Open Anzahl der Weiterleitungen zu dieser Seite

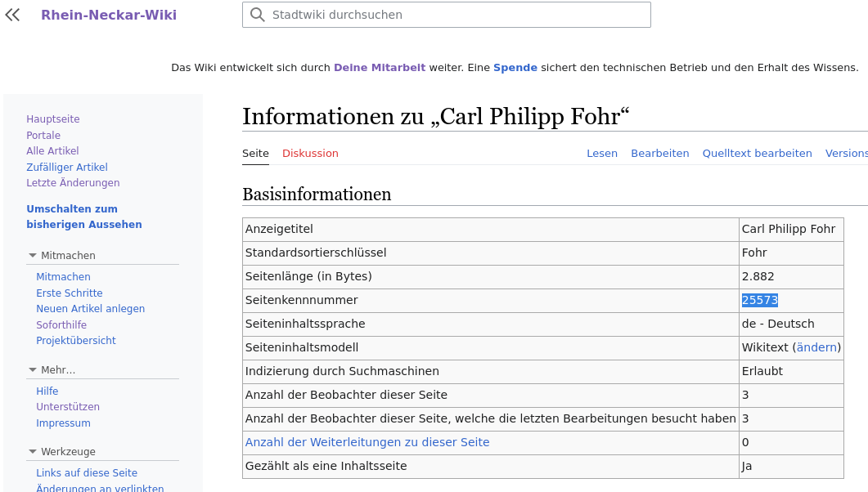(367, 443)
